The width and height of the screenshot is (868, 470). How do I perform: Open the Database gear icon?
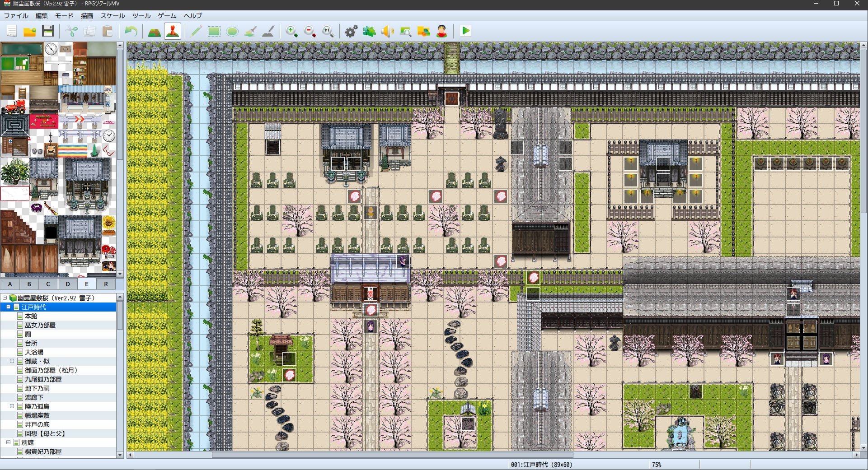point(352,31)
